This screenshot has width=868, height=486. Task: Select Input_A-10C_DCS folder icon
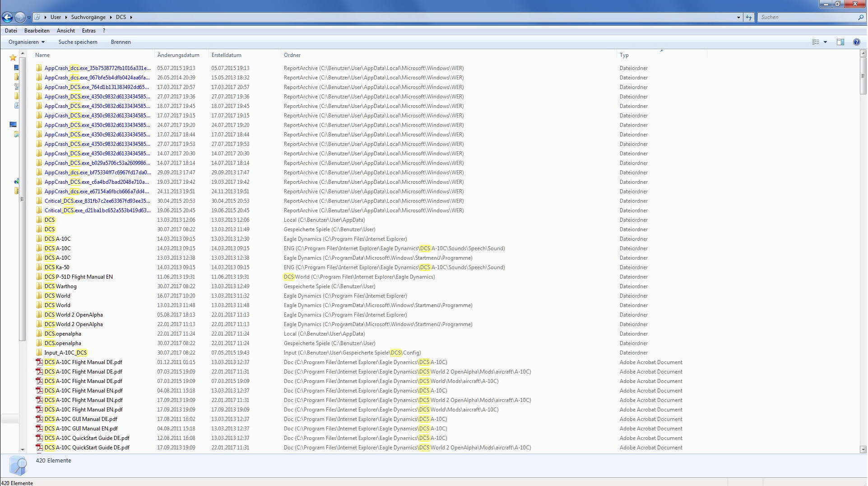[x=39, y=353]
